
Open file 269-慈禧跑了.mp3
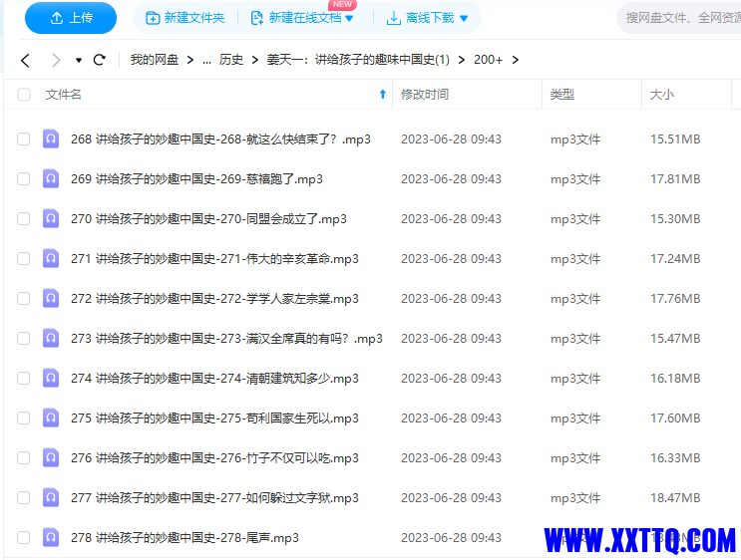tap(196, 179)
